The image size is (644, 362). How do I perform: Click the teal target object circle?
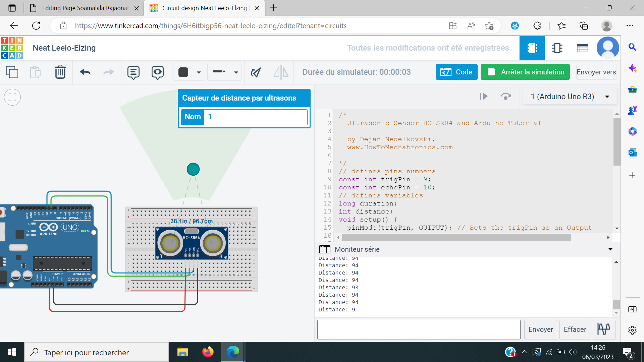[x=193, y=169]
